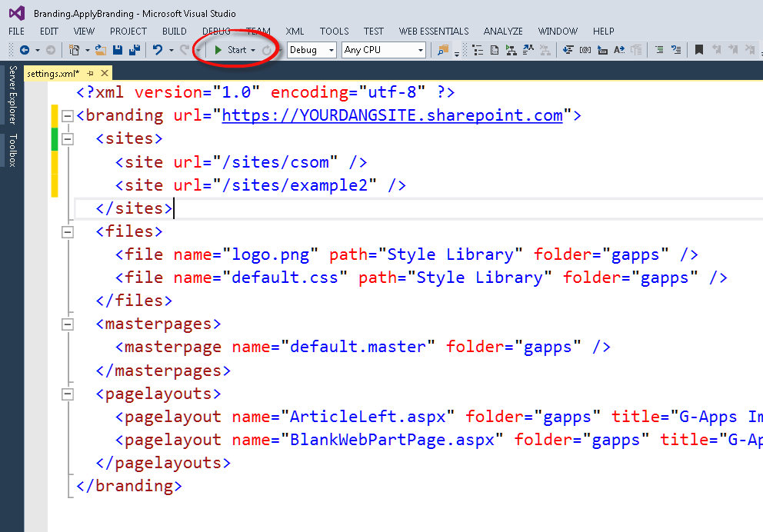Open the Start button dropdown arrow
763x532 pixels.
[253, 50]
